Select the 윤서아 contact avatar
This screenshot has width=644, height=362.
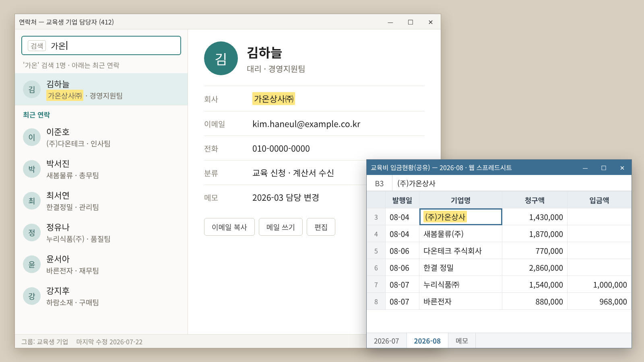click(x=32, y=264)
